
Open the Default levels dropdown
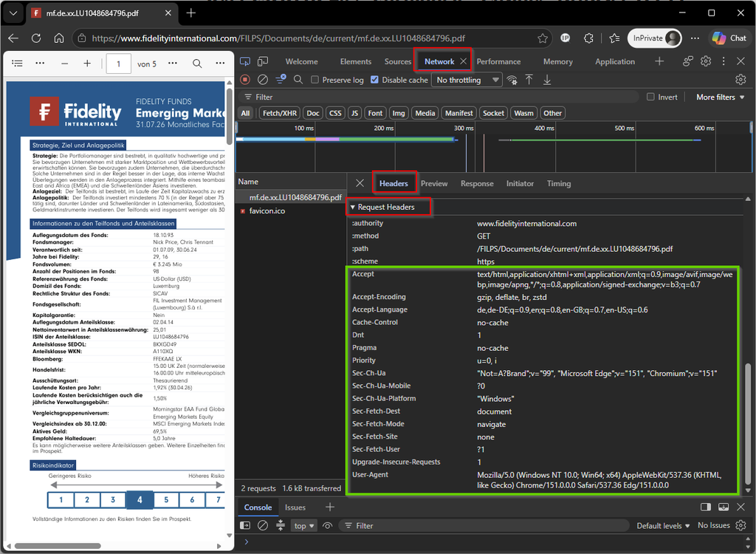[663, 525]
